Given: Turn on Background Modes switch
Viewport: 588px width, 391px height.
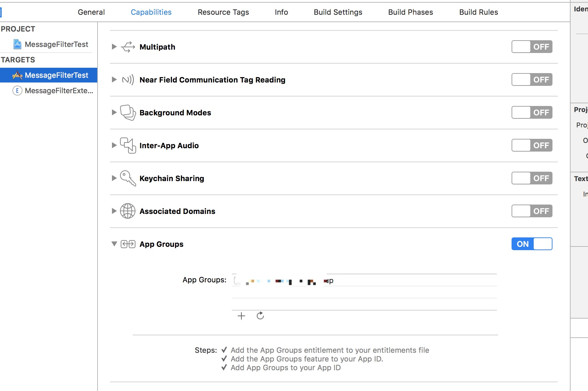Looking at the screenshot, I should coord(532,113).
